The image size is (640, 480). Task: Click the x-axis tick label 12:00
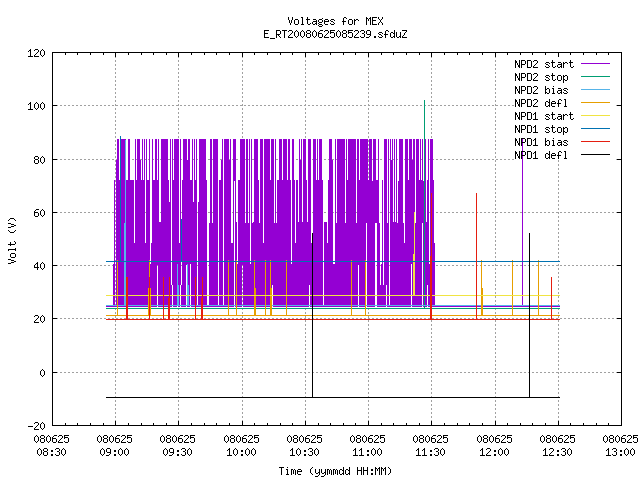[494, 452]
